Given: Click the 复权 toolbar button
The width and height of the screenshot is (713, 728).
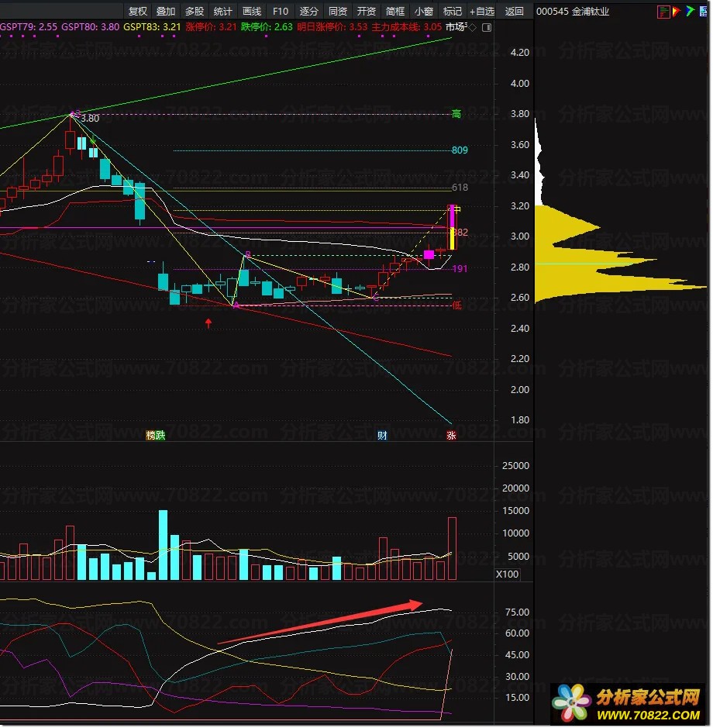Looking at the screenshot, I should (x=137, y=11).
